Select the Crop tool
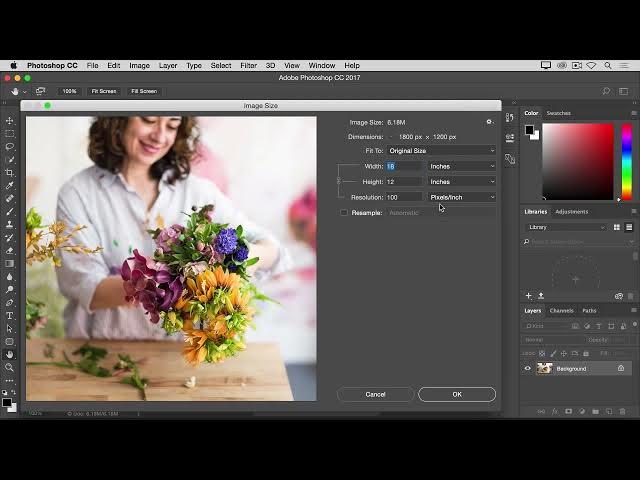Image resolution: width=640 pixels, height=480 pixels. 10,173
